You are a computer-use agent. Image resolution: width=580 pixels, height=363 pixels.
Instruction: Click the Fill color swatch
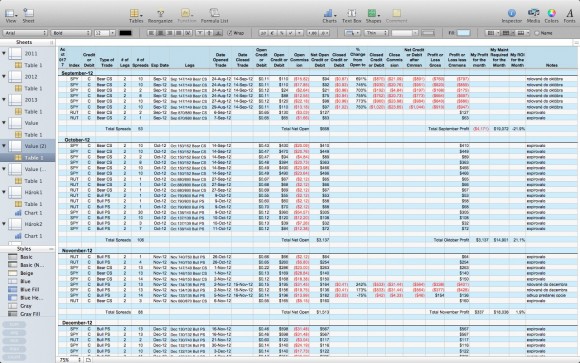(x=463, y=33)
